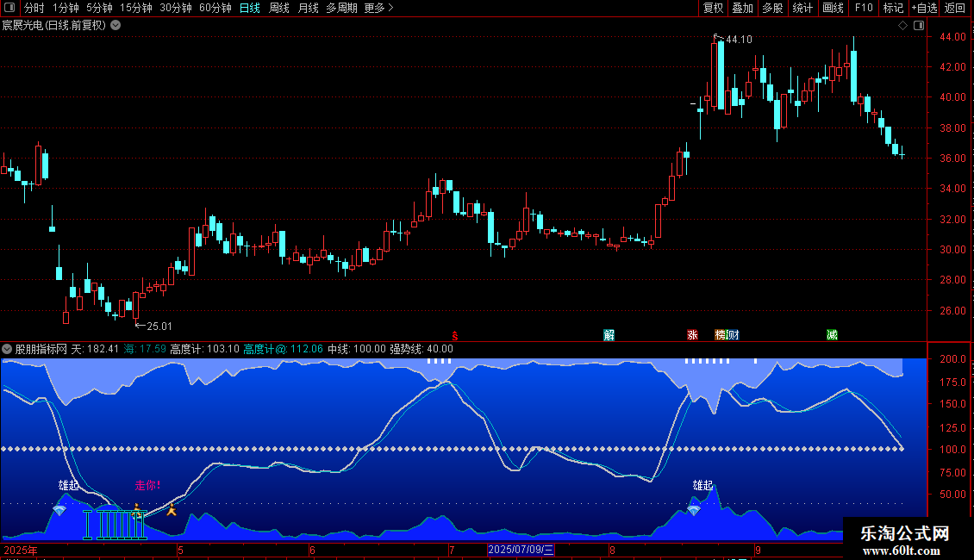The width and height of the screenshot is (974, 560).
Task: Open the 解 event marker on the chart
Action: point(609,334)
